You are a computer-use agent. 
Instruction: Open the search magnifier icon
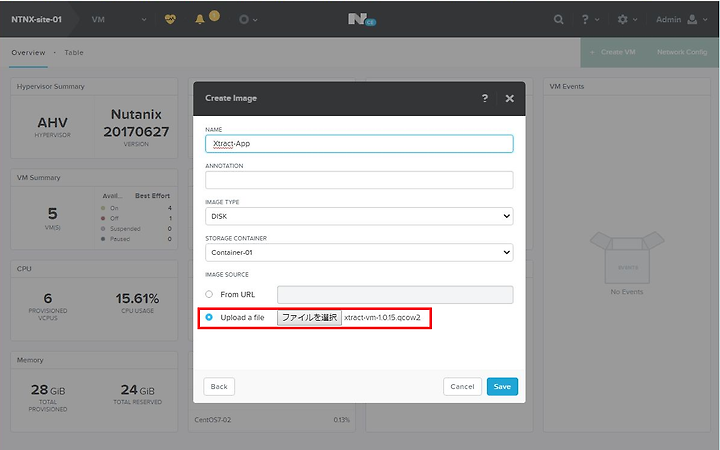point(558,19)
